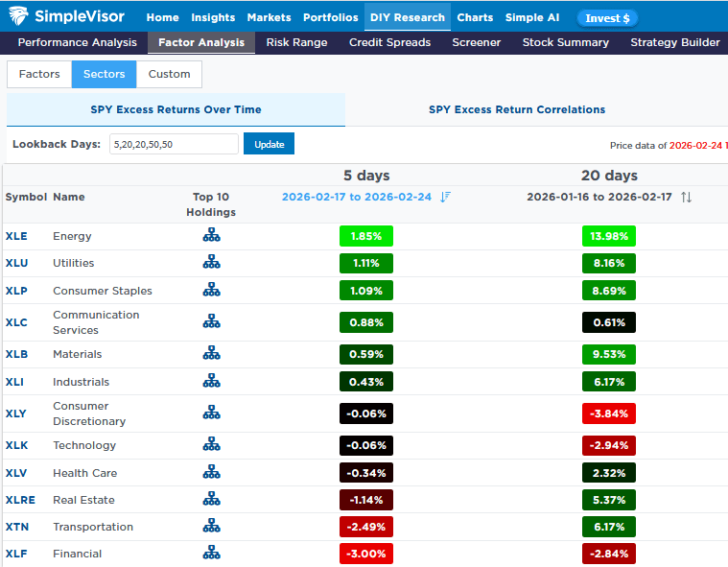Open Top 10 Holdings icon for Utilities
This screenshot has height=567, width=728.
click(211, 263)
